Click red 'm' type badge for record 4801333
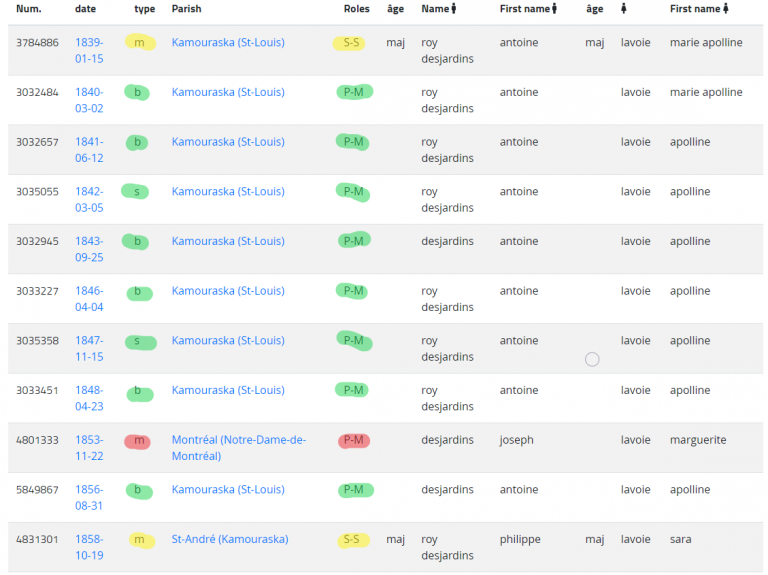Screen dimensions: 768x575 point(138,441)
